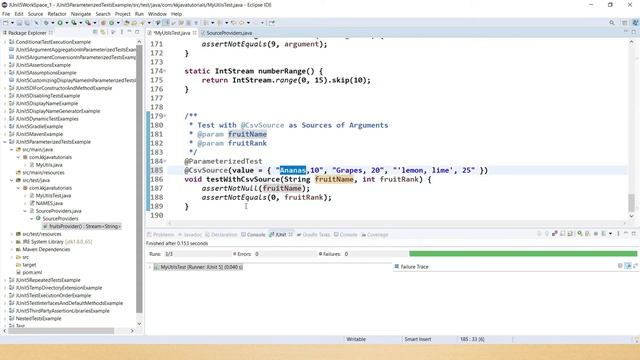The width and height of the screenshot is (640, 360).
Task: Click the Save All toolbar icon
Action: tap(27, 23)
